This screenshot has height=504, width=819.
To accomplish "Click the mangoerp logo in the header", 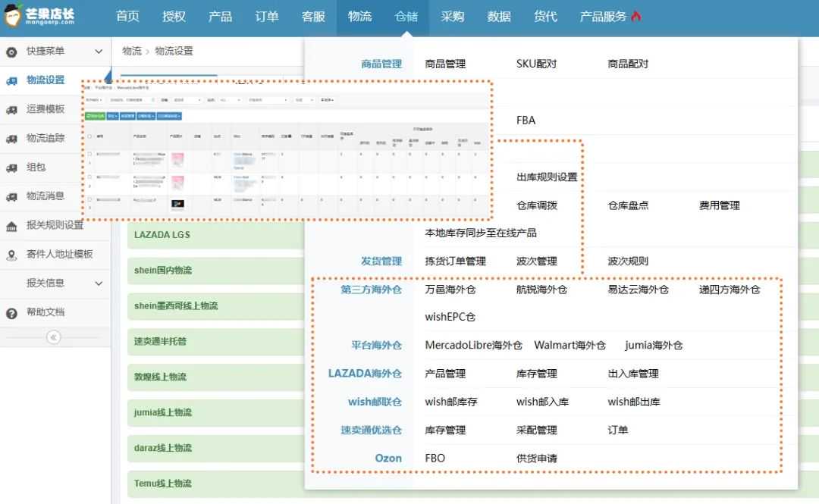I will pyautogui.click(x=39, y=14).
